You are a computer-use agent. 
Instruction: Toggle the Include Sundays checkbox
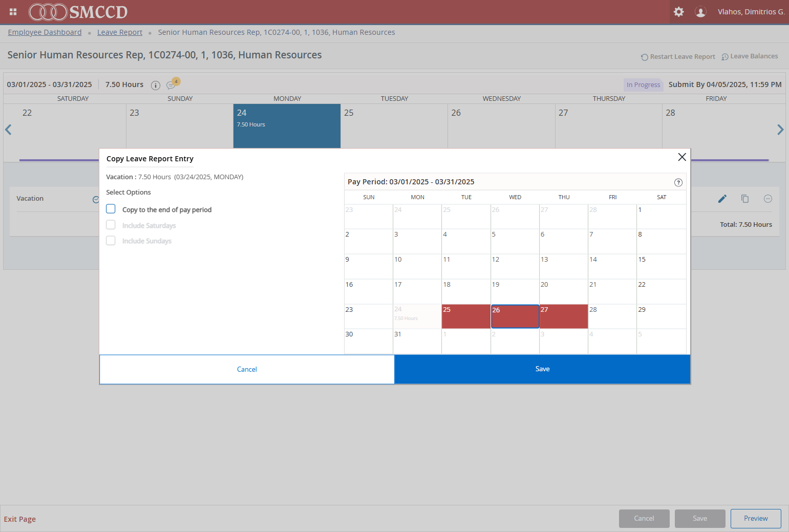(x=111, y=240)
